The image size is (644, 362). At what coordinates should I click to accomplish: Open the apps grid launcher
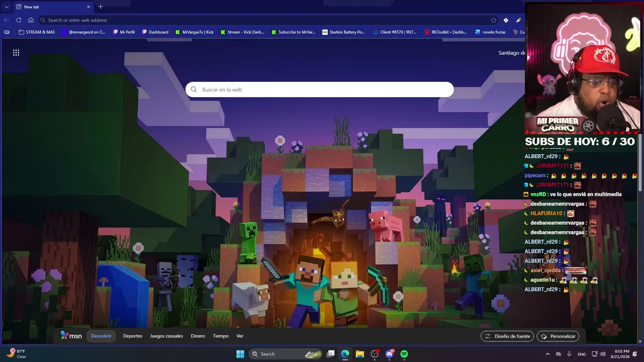[16, 53]
